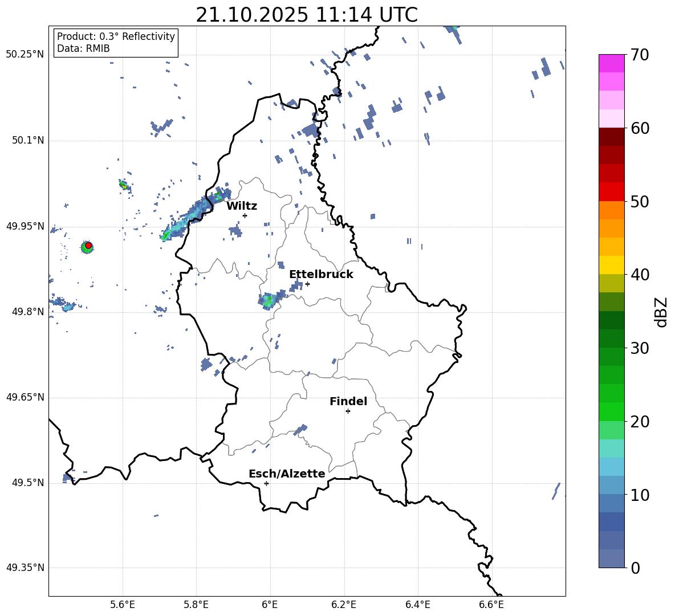
Task: Click the Ettelbruck city label
Action: coord(321,275)
